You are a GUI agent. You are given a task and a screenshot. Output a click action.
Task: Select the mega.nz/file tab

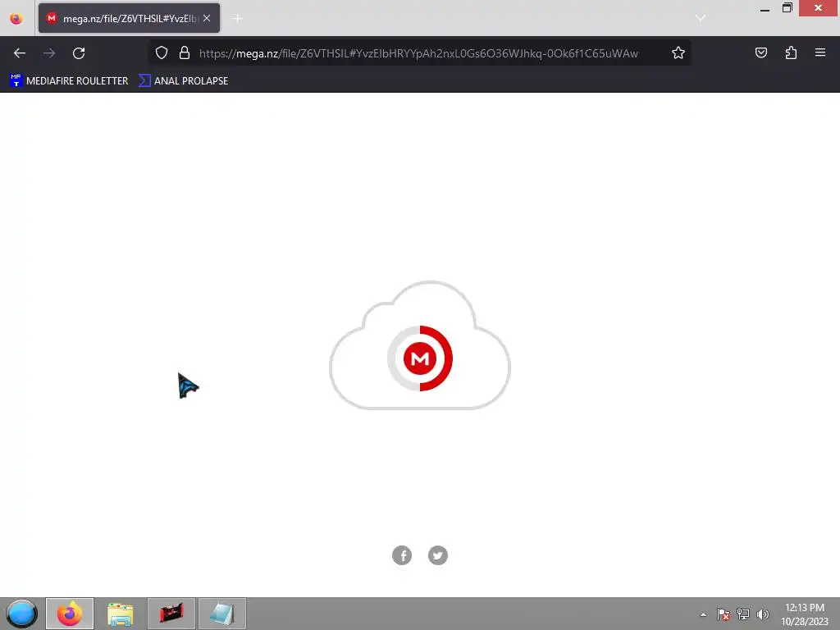pyautogui.click(x=129, y=18)
